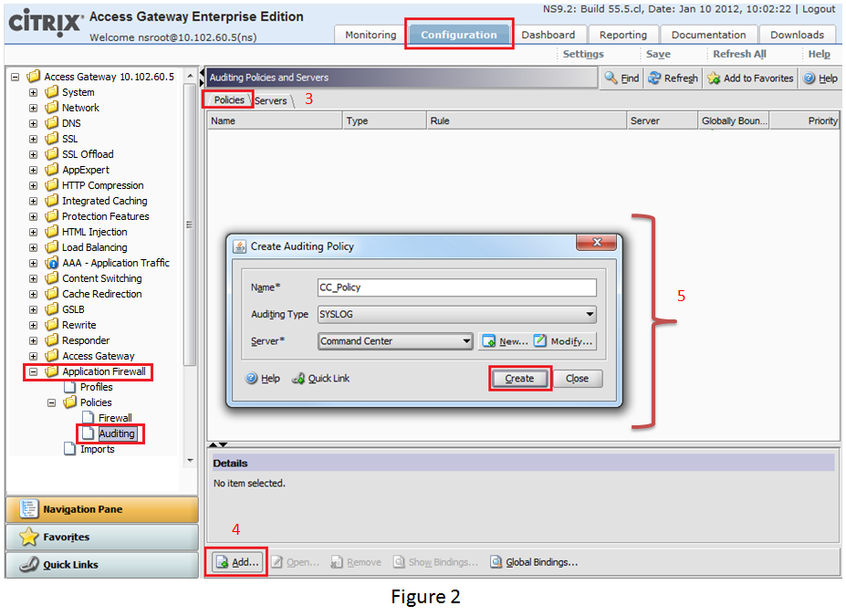Screen dimensions: 846x616
Task: Click into the policy Name field
Action: [456, 287]
